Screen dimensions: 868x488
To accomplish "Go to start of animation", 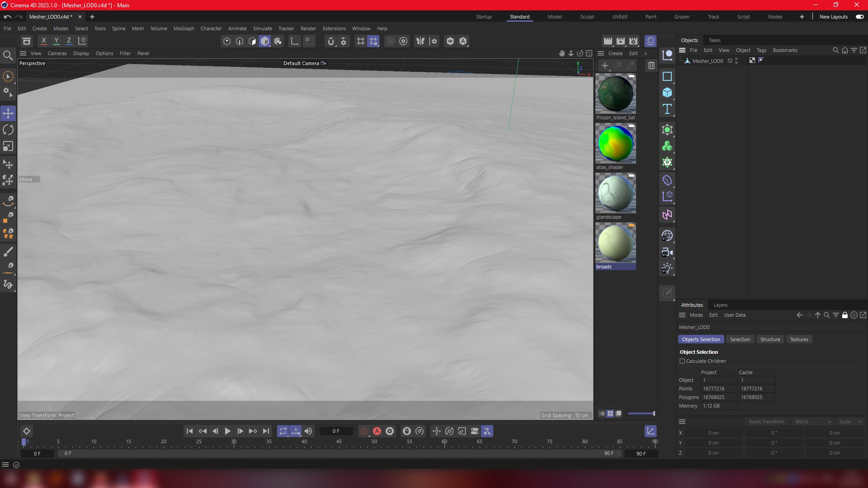I will tap(190, 431).
